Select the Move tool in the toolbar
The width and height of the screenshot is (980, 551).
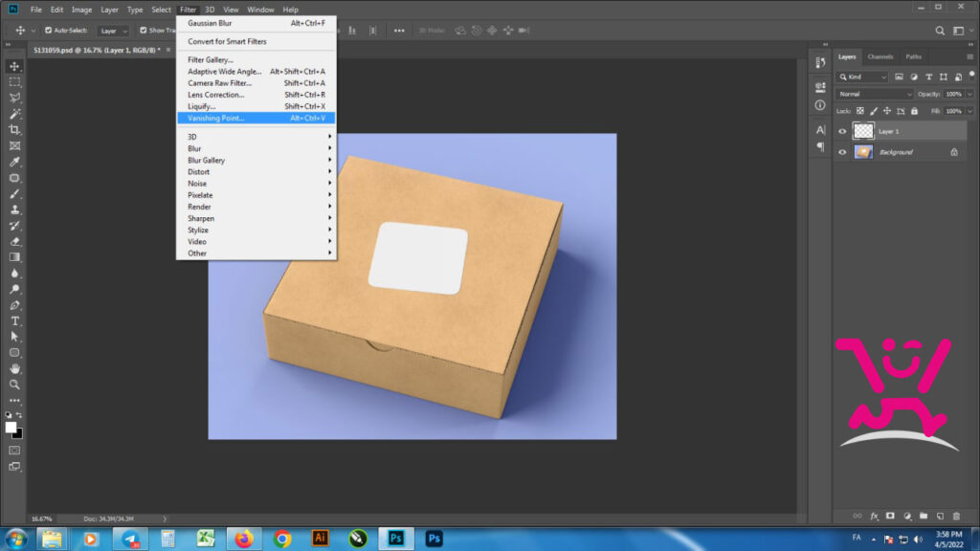pyautogui.click(x=14, y=66)
